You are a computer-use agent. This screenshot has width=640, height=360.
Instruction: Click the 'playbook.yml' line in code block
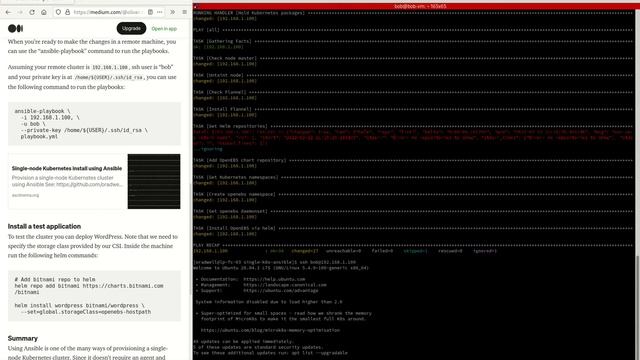click(x=39, y=137)
